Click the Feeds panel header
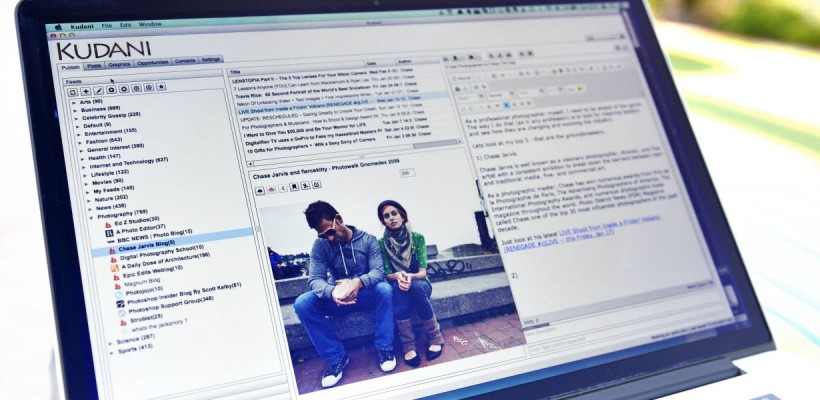 pyautogui.click(x=141, y=78)
